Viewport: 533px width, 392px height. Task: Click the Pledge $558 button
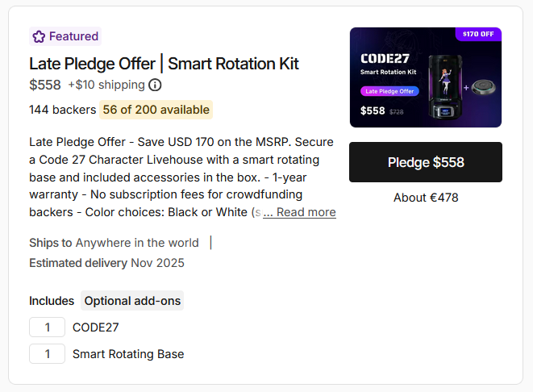click(426, 162)
